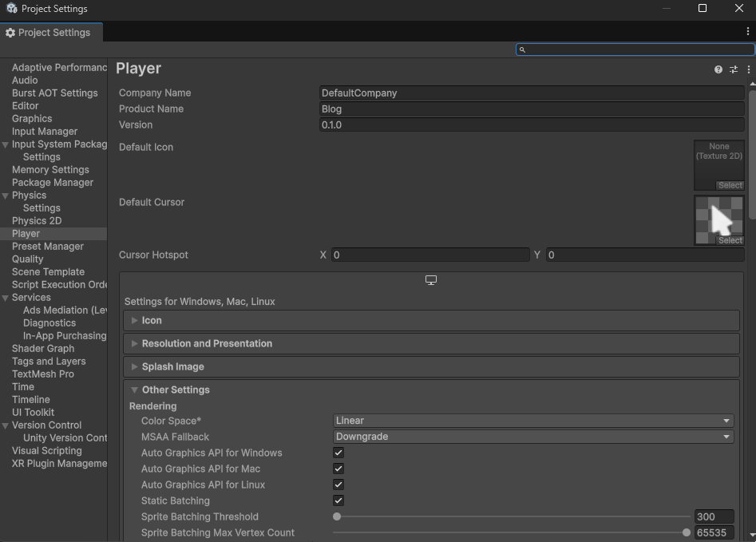Click the Unity logo in title bar
The height and width of the screenshot is (542, 756).
click(x=11, y=8)
